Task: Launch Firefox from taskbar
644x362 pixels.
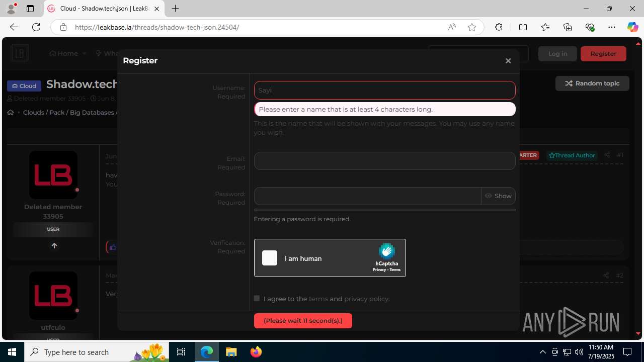Action: point(256,352)
